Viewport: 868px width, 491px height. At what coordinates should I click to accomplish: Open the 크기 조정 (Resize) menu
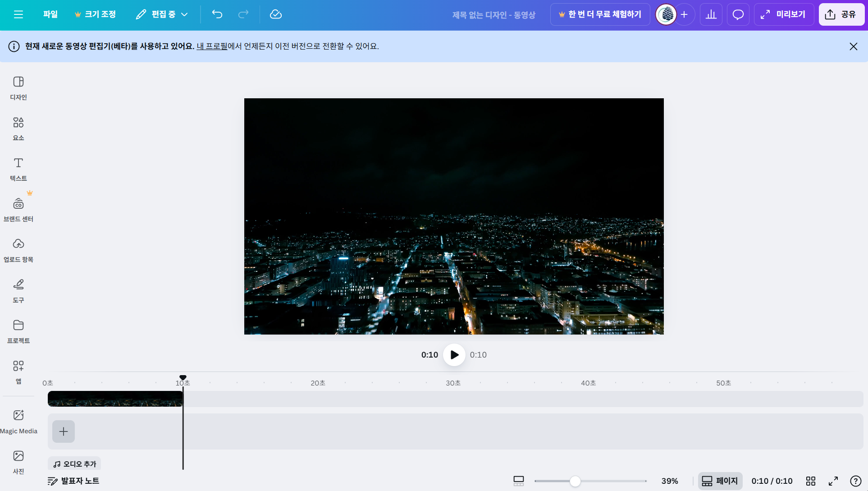pos(95,14)
